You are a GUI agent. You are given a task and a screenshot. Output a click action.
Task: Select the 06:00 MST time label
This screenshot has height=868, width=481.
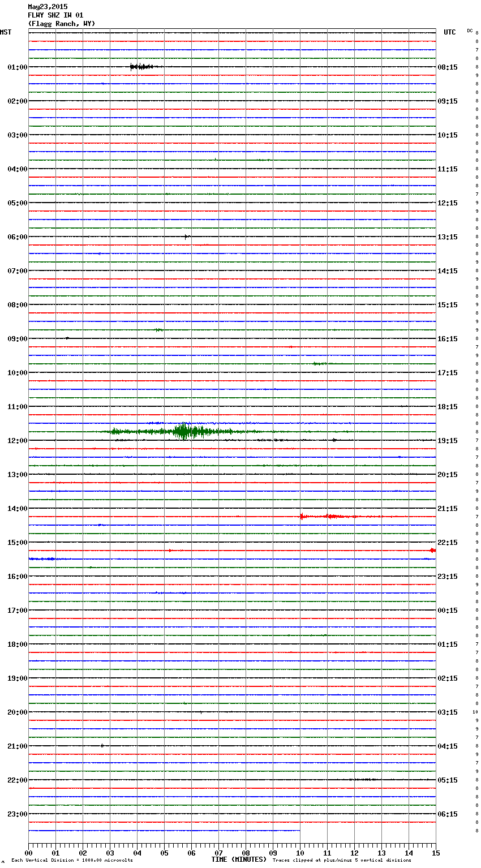[18, 237]
